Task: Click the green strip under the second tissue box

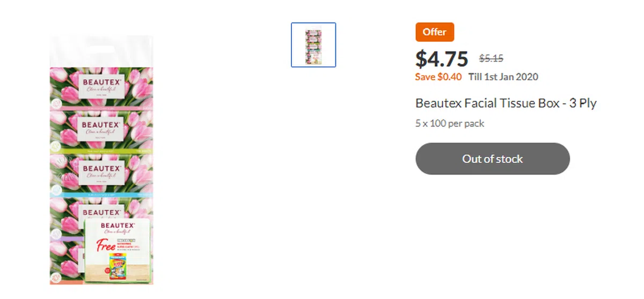Action: click(x=101, y=152)
